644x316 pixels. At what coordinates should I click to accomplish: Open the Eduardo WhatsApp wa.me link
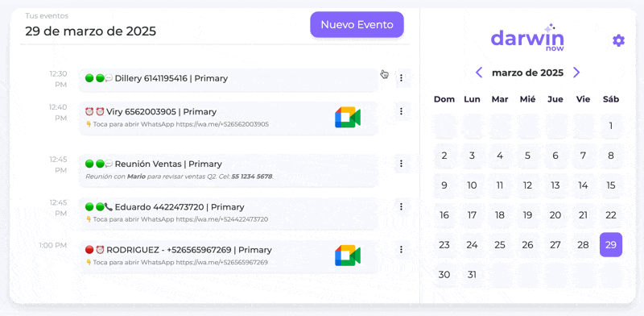pos(222,219)
